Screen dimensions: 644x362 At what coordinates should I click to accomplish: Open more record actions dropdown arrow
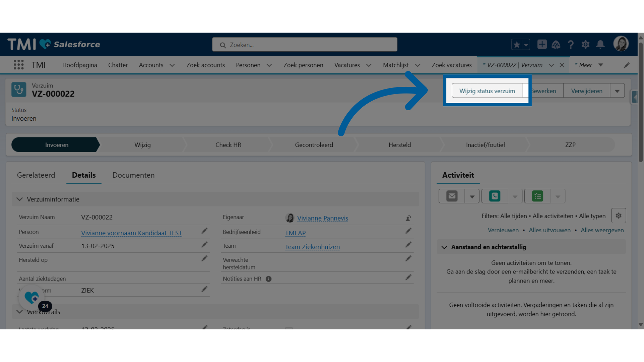617,91
